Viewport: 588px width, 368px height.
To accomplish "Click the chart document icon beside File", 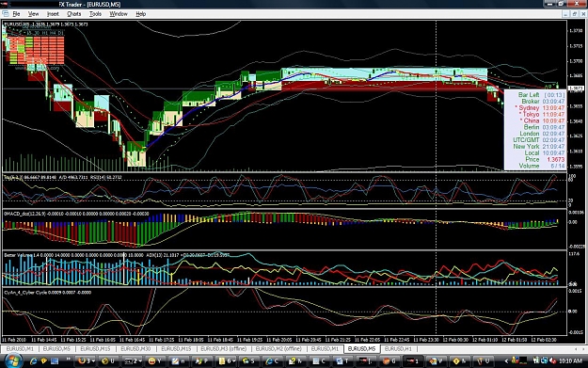I will click(x=6, y=13).
